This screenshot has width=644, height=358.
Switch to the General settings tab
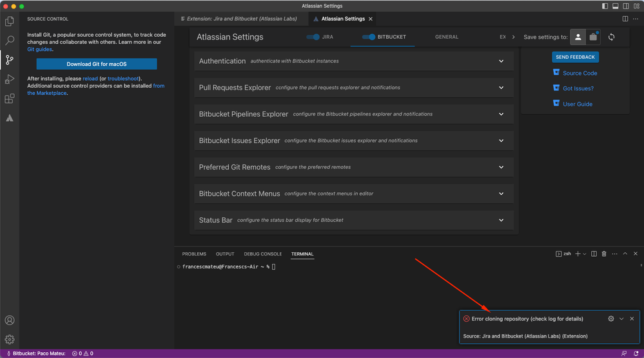(447, 37)
